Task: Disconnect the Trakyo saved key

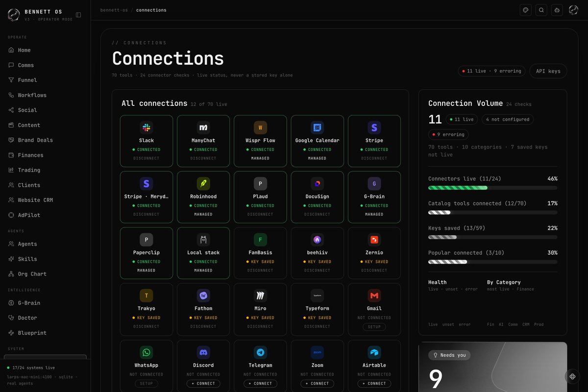Action: 147,326
